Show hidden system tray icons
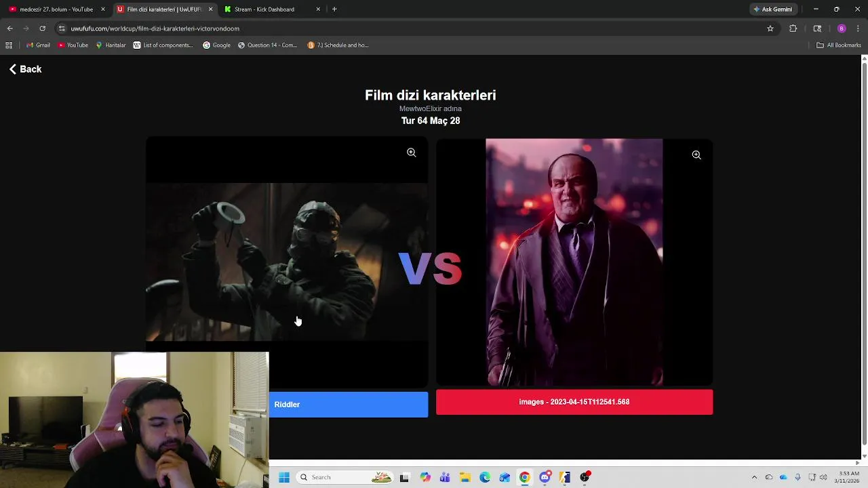The width and height of the screenshot is (868, 488). (x=754, y=477)
